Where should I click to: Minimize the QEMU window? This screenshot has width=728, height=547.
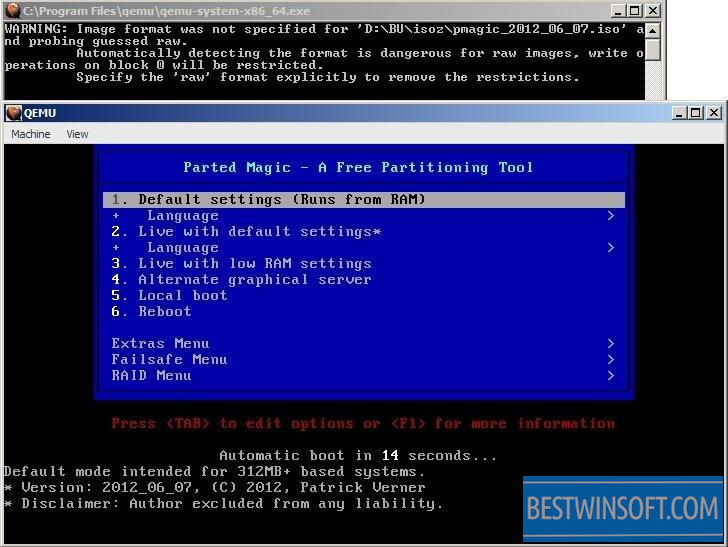click(679, 113)
